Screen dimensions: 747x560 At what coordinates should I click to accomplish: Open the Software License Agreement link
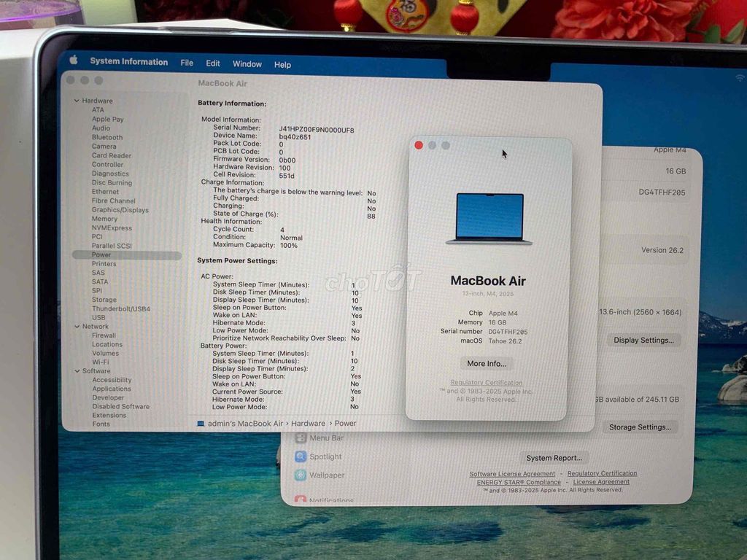point(512,474)
